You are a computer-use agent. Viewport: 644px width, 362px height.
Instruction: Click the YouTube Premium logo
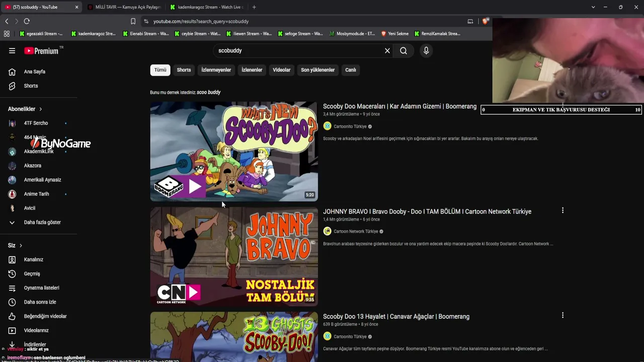pyautogui.click(x=41, y=51)
